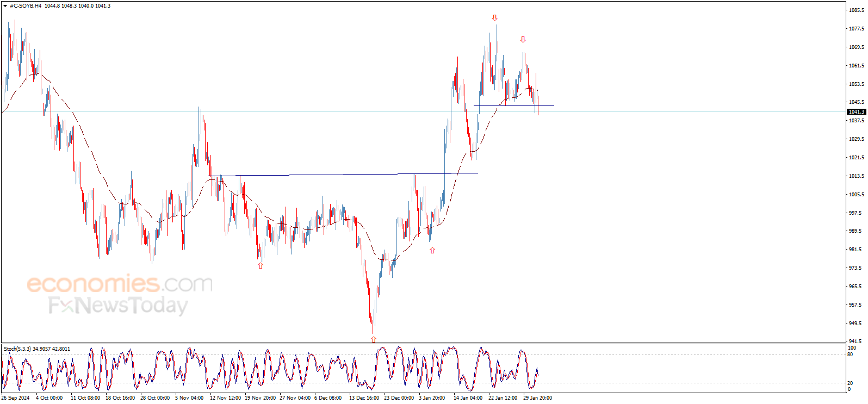Click the 981.5 price axis label
The image size is (868, 404).
tap(855, 250)
